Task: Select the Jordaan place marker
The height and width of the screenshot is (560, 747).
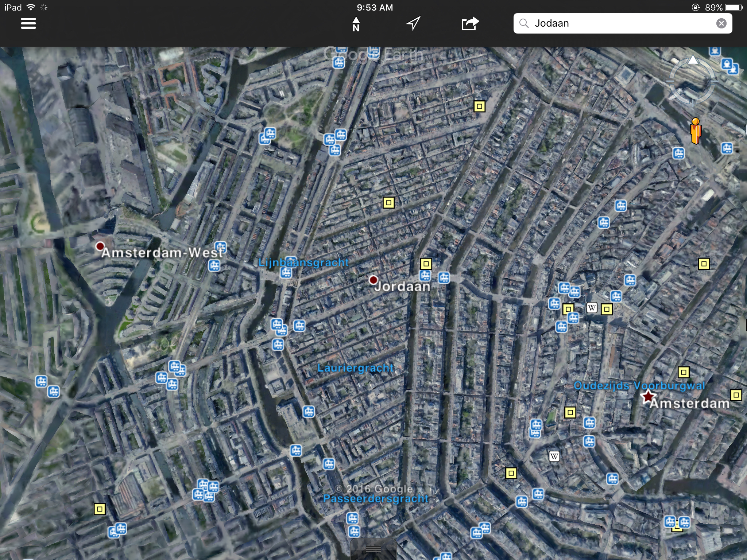Action: tap(373, 280)
